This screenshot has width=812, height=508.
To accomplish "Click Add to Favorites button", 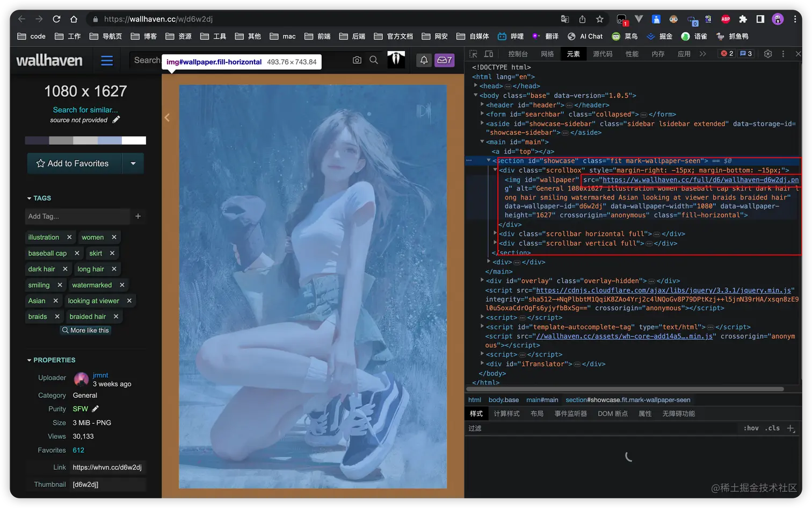I will click(x=75, y=163).
